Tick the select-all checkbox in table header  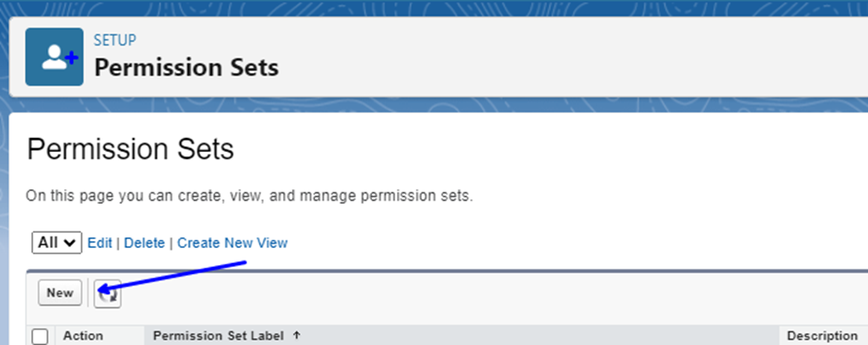[x=40, y=336]
